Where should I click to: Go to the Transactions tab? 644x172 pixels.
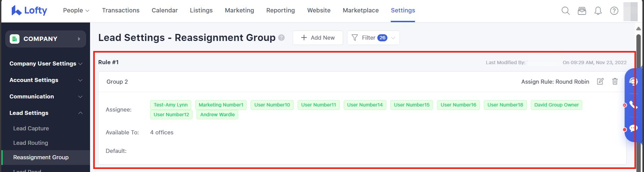(x=121, y=10)
